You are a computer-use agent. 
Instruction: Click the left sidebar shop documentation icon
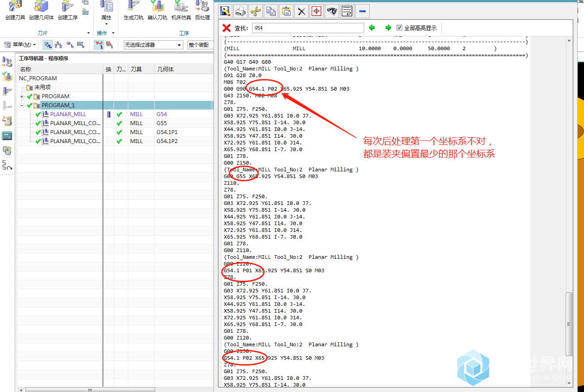7,151
